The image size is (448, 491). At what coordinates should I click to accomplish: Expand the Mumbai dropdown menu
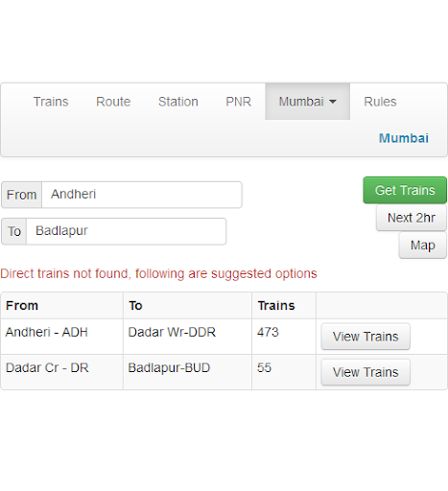[x=307, y=102]
